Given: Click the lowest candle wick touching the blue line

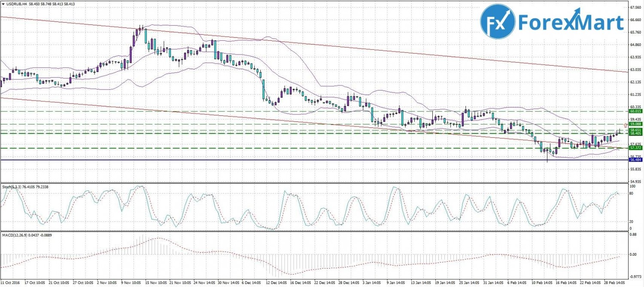Looking at the screenshot, I should click(547, 160).
